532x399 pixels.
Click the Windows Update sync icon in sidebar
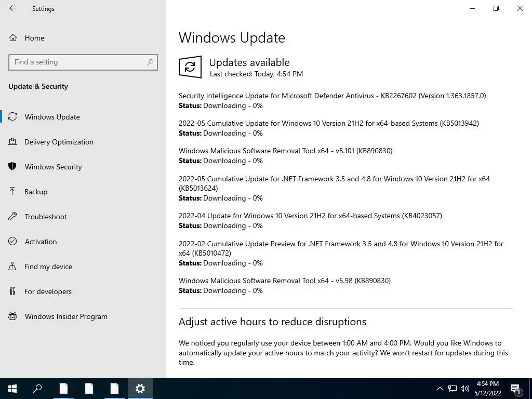pos(12,117)
